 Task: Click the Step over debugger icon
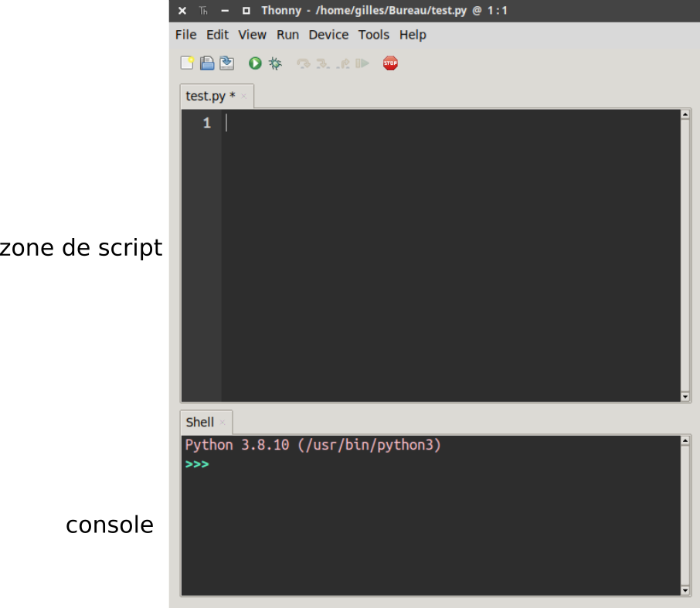tap(304, 63)
